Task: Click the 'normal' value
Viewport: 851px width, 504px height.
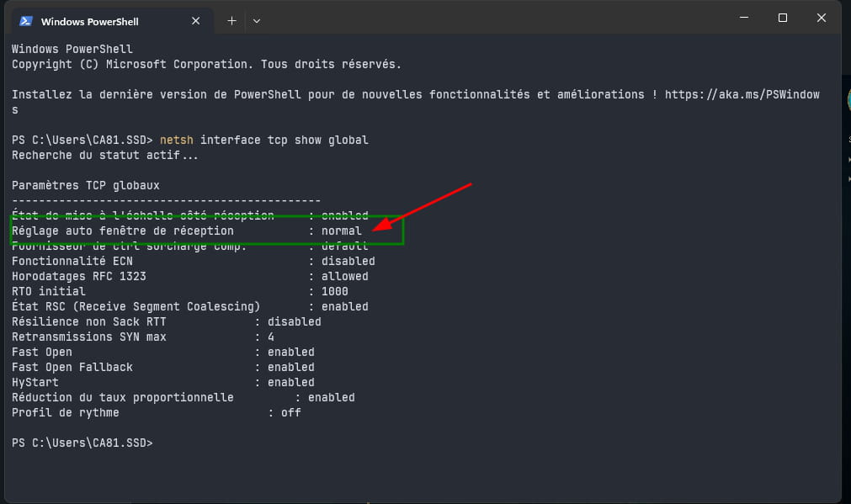Action: click(342, 231)
